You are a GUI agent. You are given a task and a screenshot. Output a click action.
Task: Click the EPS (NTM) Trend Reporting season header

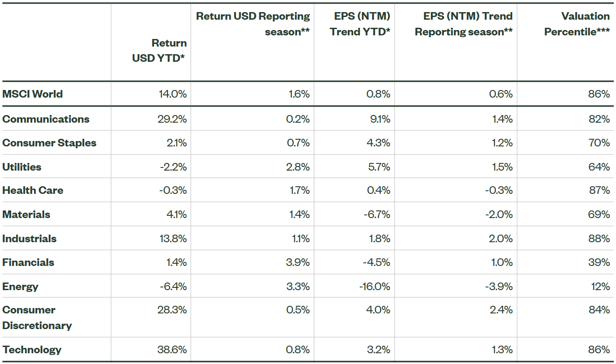[x=463, y=24]
